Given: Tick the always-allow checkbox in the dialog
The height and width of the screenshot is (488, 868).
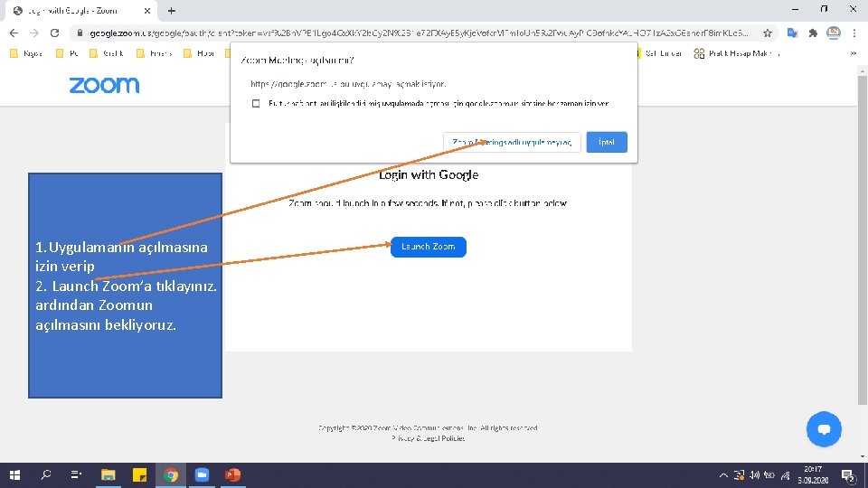Looking at the screenshot, I should coord(256,103).
